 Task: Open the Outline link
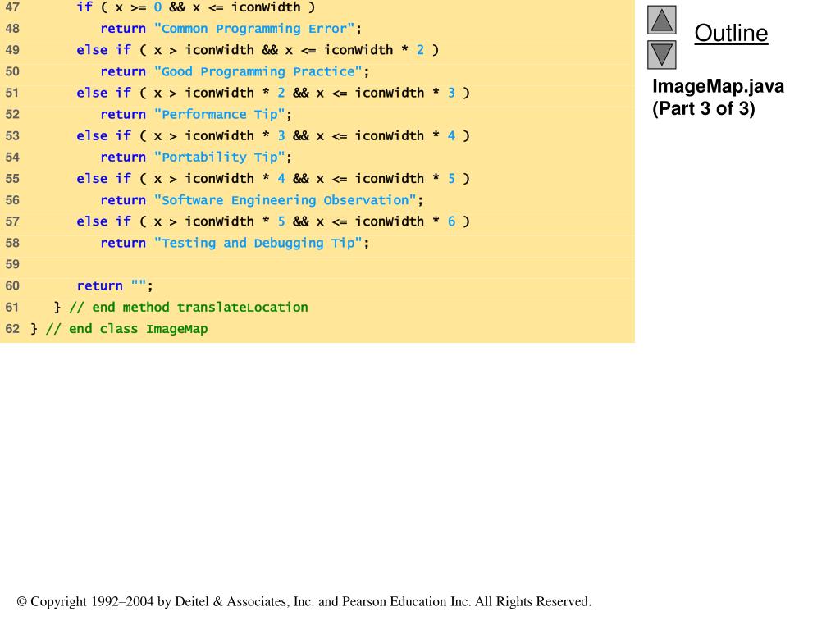tap(731, 33)
